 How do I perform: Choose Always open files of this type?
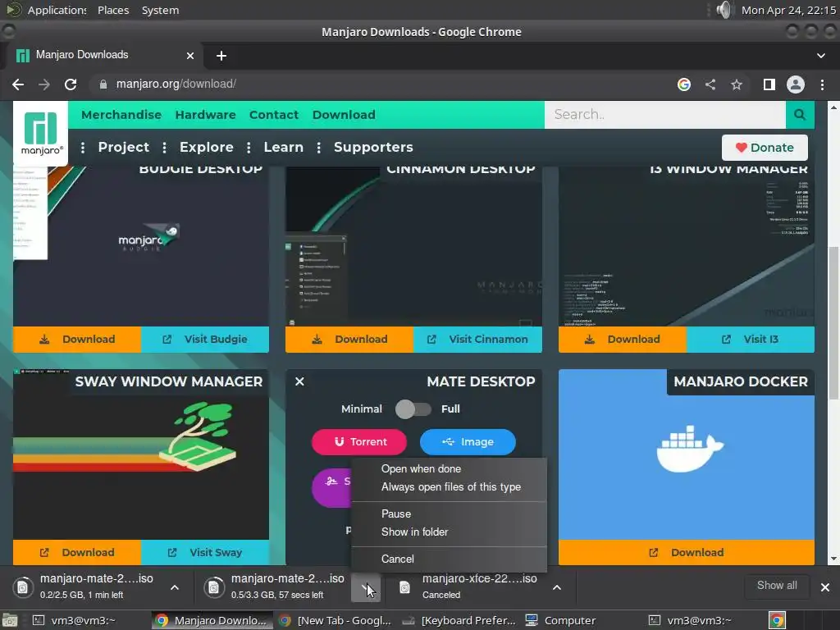pos(449,487)
